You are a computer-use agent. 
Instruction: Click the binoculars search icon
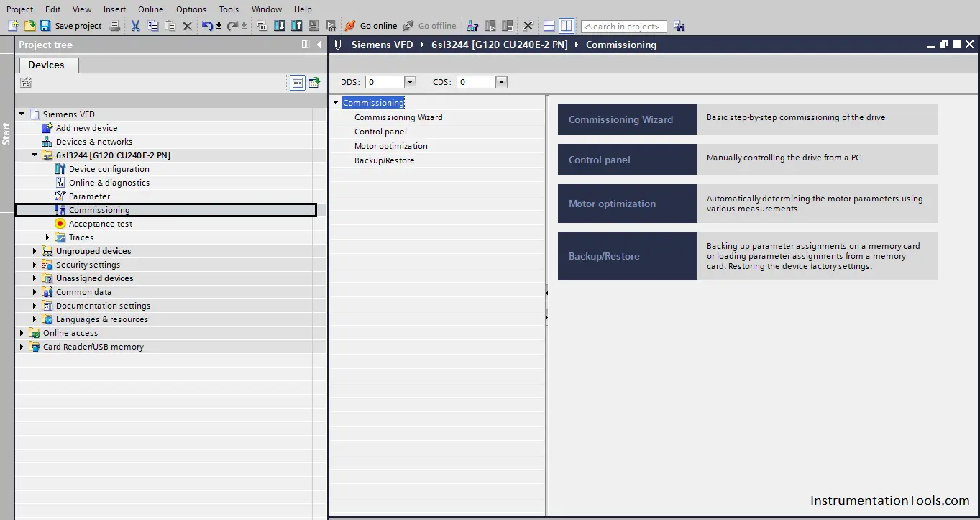click(x=679, y=26)
